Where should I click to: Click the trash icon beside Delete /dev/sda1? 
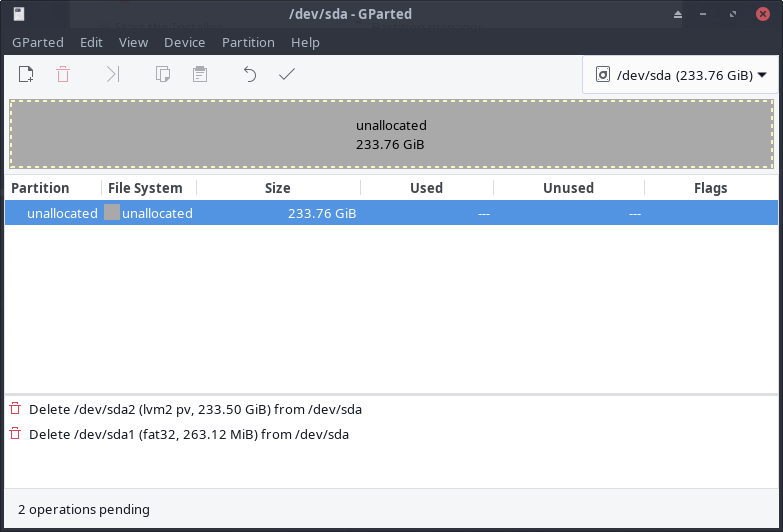(x=15, y=434)
